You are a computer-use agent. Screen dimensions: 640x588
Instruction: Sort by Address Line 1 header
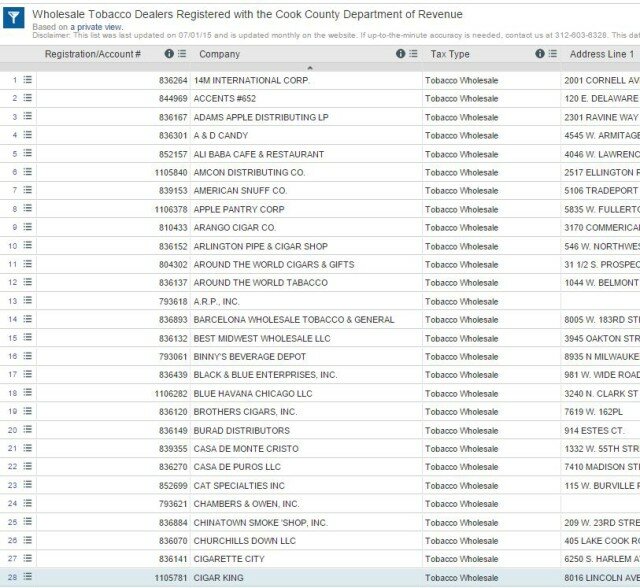pos(602,54)
